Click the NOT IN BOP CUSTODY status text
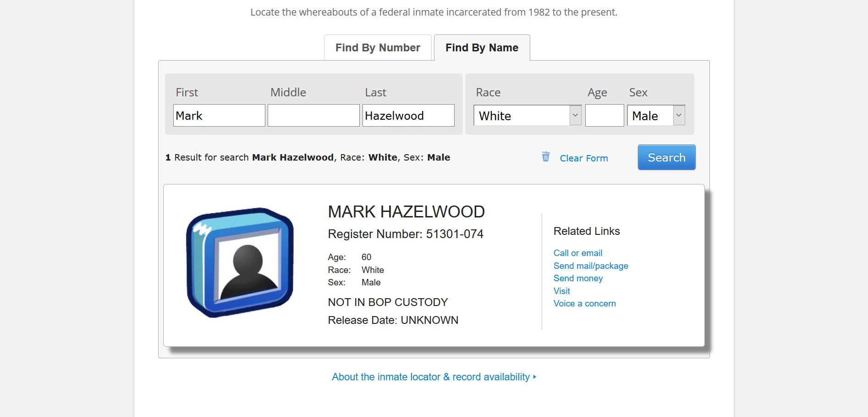The height and width of the screenshot is (417, 868). (x=388, y=302)
